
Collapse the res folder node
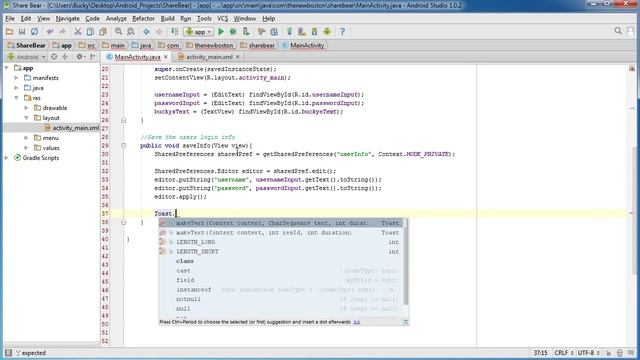pyautogui.click(x=17, y=98)
